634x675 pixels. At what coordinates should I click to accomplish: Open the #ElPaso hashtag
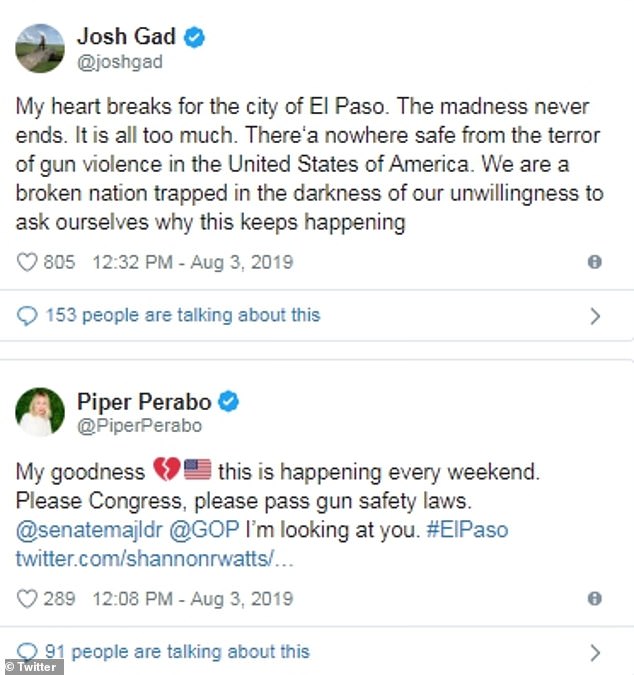point(466,529)
